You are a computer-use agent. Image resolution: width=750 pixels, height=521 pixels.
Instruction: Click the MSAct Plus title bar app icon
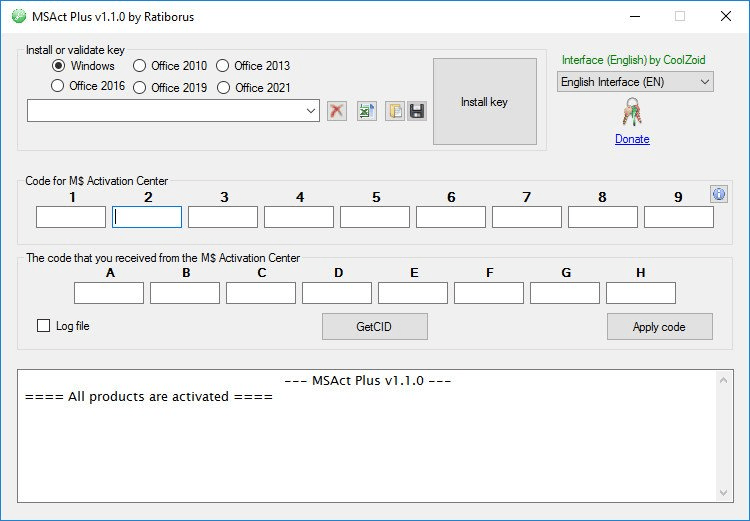(x=19, y=16)
